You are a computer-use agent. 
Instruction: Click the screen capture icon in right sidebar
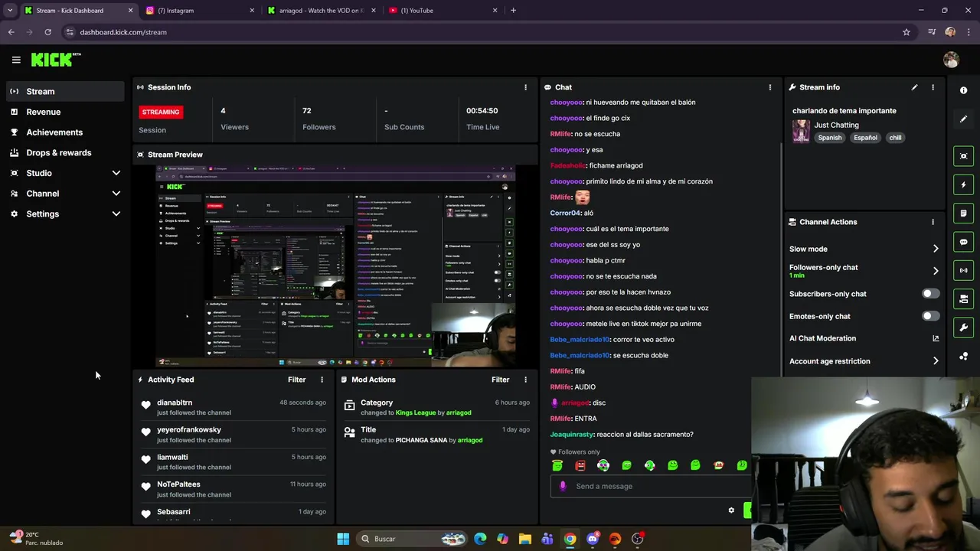point(963,156)
